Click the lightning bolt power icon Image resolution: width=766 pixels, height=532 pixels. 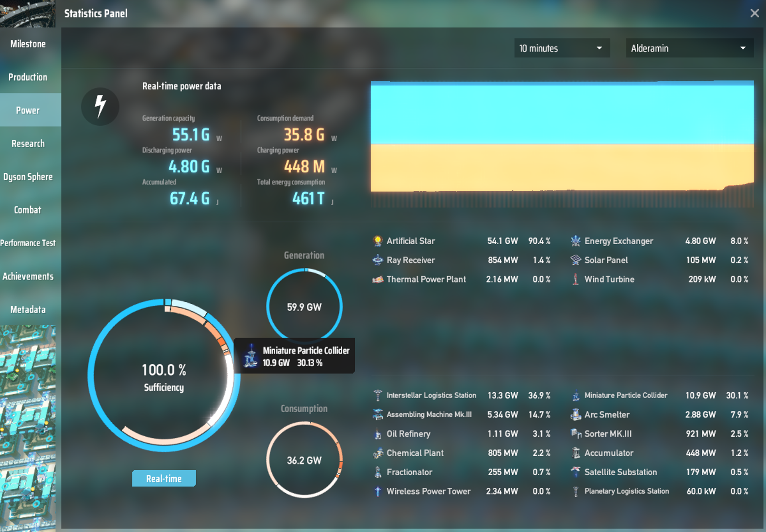tap(100, 107)
